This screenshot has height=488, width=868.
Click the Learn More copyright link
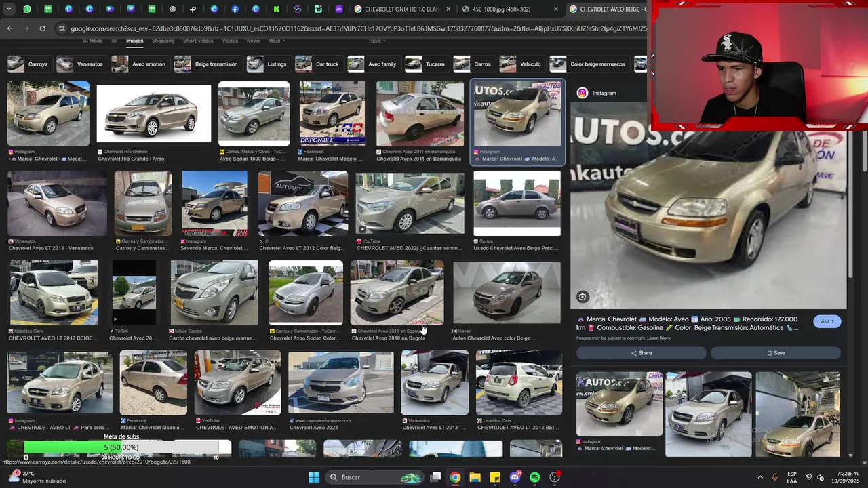tap(658, 338)
